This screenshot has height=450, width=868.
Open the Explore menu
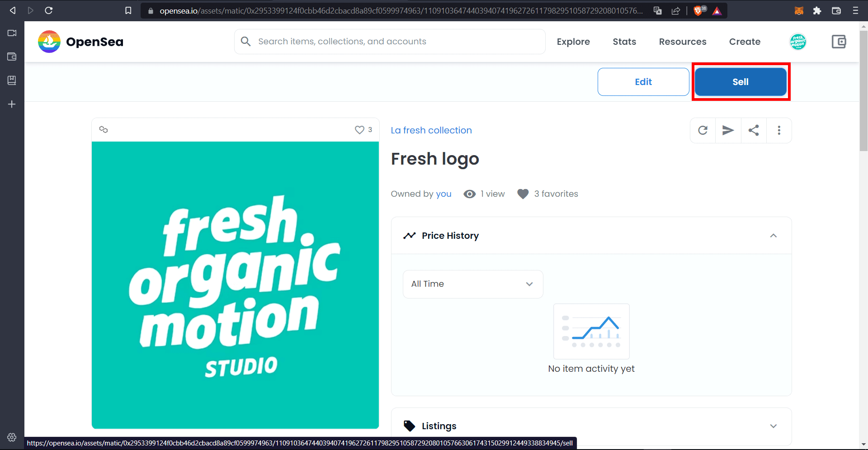573,42
